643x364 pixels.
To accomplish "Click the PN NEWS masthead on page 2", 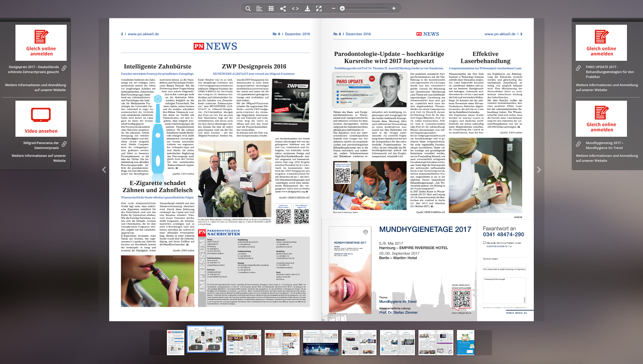I will pyautogui.click(x=215, y=46).
